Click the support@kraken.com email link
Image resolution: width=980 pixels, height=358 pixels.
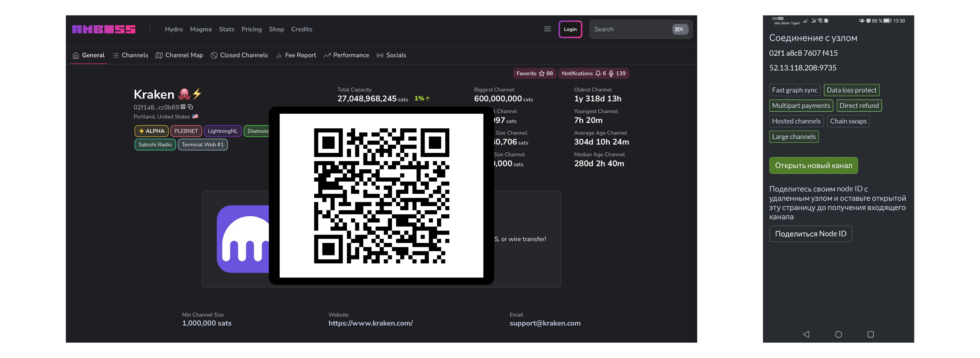click(545, 323)
